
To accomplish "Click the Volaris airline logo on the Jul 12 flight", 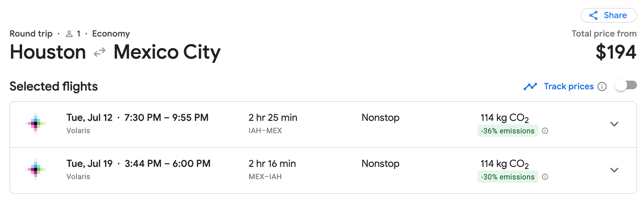I will [x=36, y=123].
